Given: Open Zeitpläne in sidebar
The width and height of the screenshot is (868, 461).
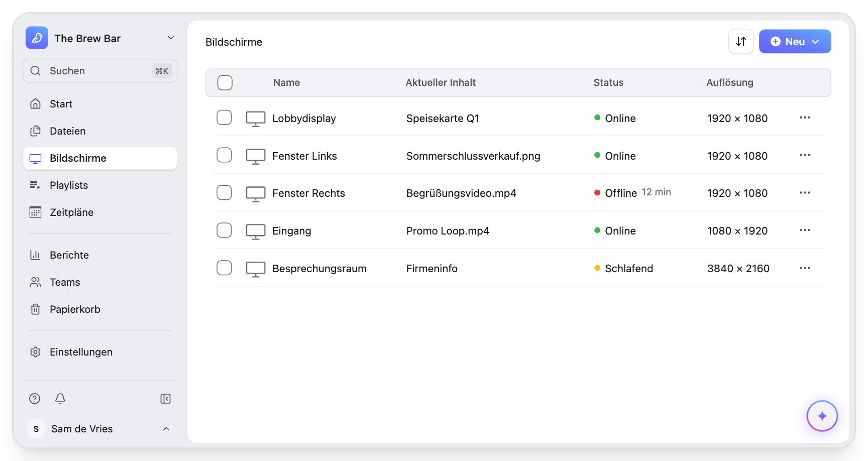Looking at the screenshot, I should coord(100,212).
